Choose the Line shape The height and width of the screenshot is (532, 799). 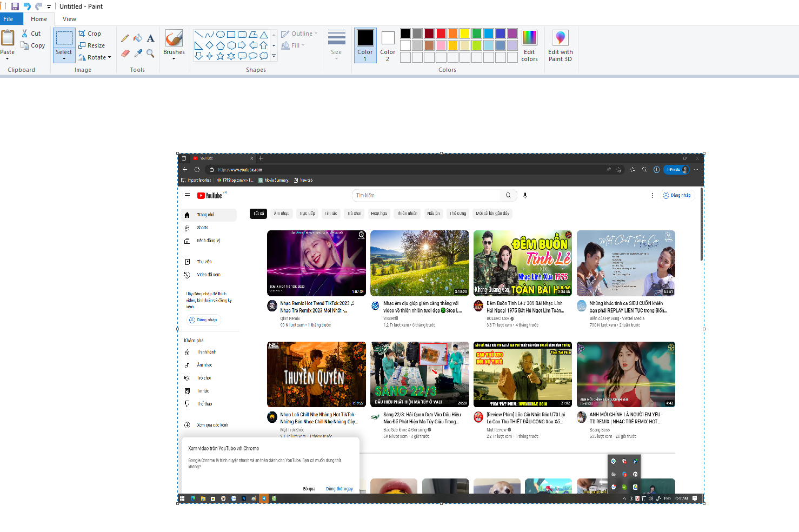pyautogui.click(x=198, y=35)
